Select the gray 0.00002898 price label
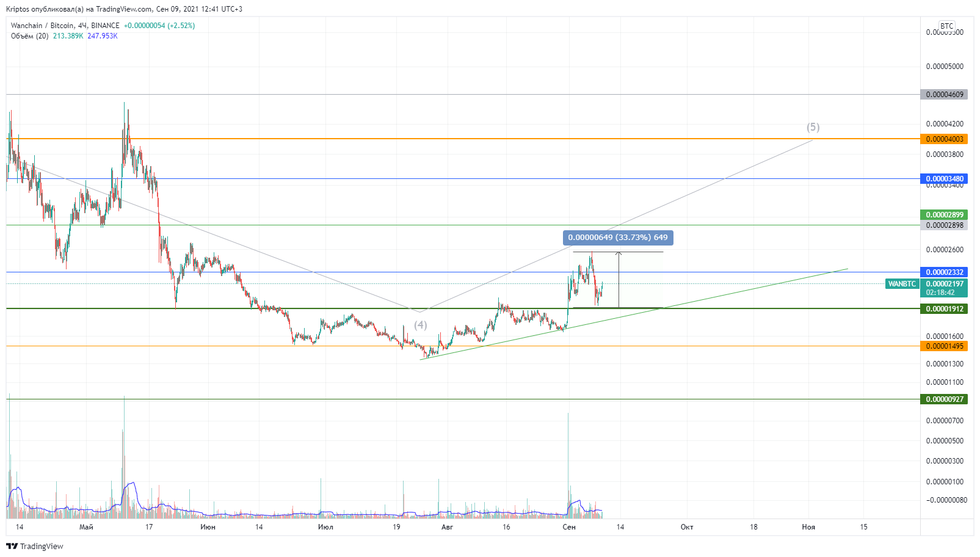 coord(944,225)
